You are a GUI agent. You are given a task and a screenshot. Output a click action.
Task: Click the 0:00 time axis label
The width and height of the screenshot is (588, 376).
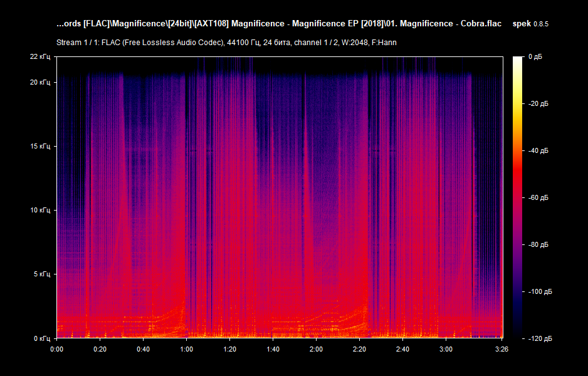coord(56,350)
